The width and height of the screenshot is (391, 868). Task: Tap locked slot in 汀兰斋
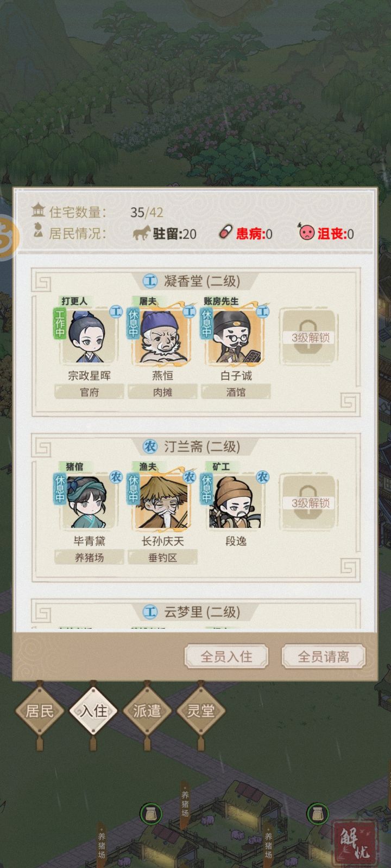(310, 502)
